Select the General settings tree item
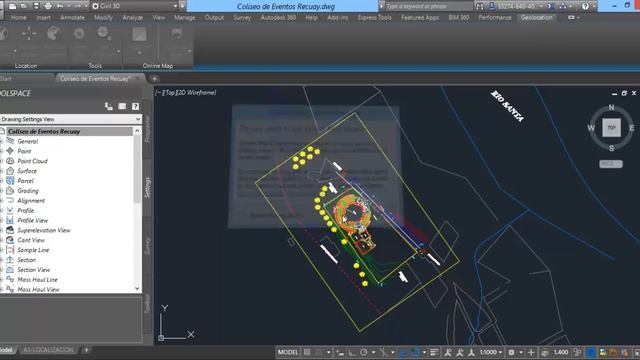The height and width of the screenshot is (360, 640). [28, 141]
